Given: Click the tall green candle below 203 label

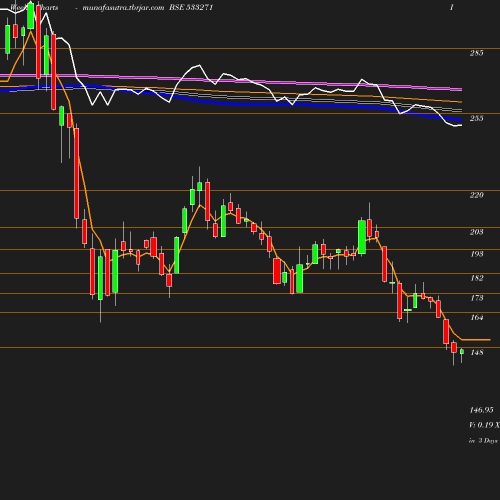Looking at the screenshot, I should tap(362, 237).
